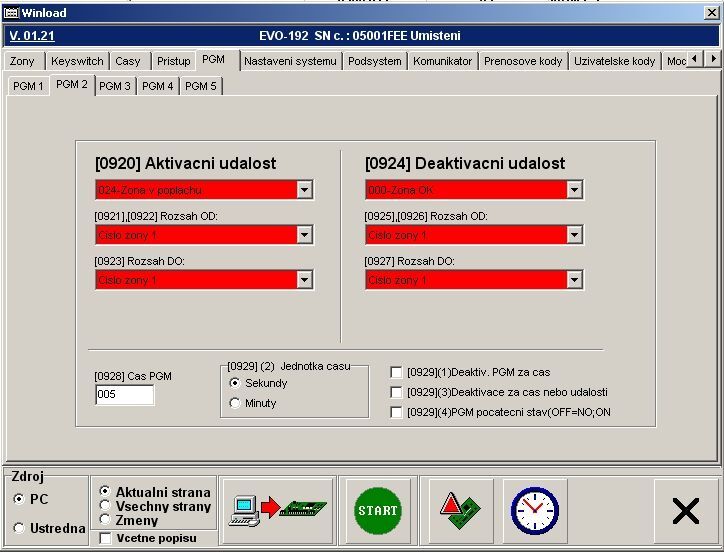Screen dimensions: 724x552
Task: Select the Minuty radio button
Action: [x=235, y=403]
